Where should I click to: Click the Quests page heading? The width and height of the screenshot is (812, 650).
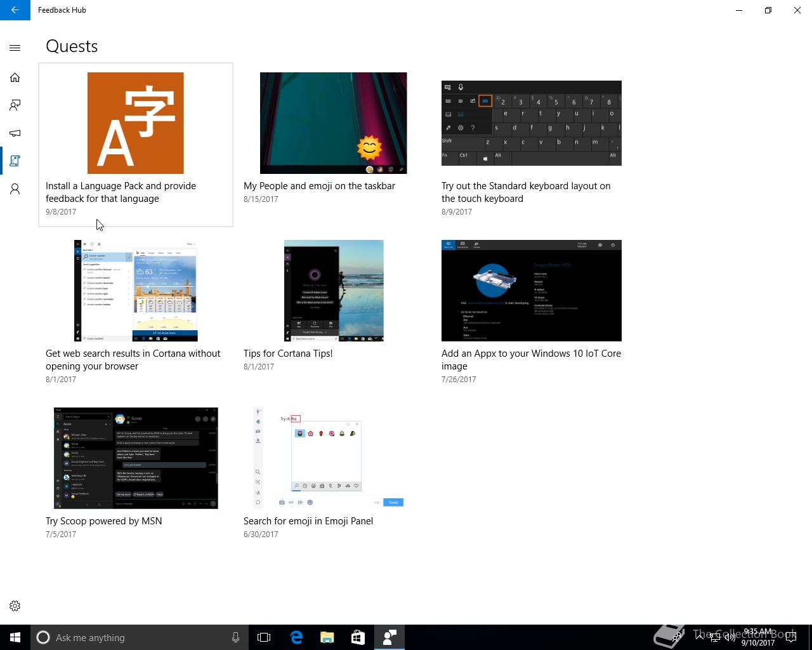72,46
